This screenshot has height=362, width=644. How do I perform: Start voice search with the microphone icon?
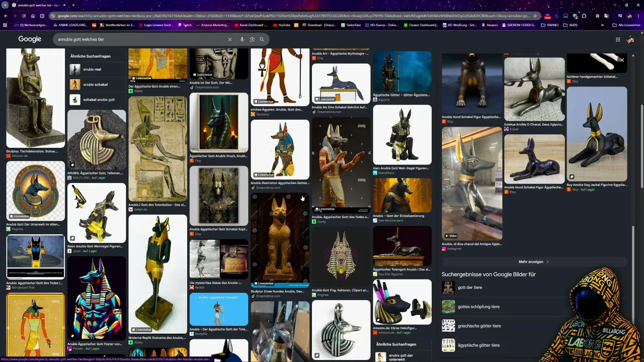point(242,39)
